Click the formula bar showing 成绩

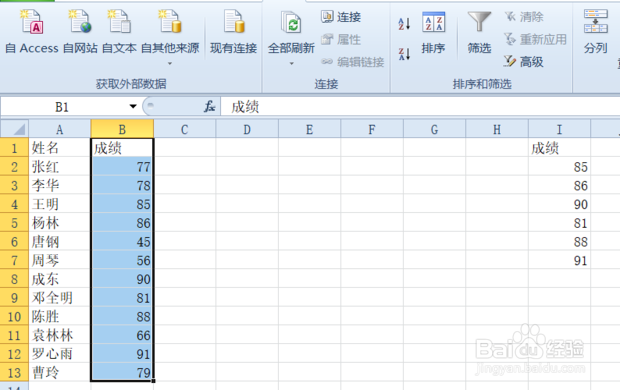click(420, 107)
